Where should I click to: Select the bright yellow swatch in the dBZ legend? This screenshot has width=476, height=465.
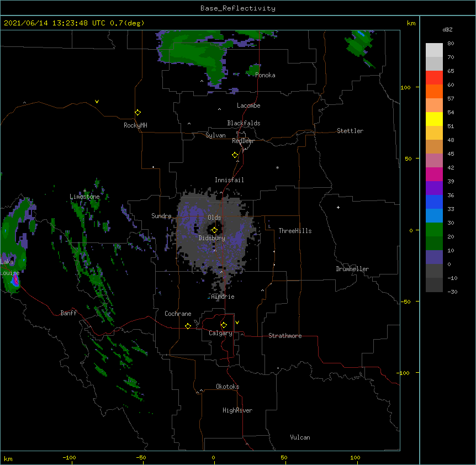434,119
